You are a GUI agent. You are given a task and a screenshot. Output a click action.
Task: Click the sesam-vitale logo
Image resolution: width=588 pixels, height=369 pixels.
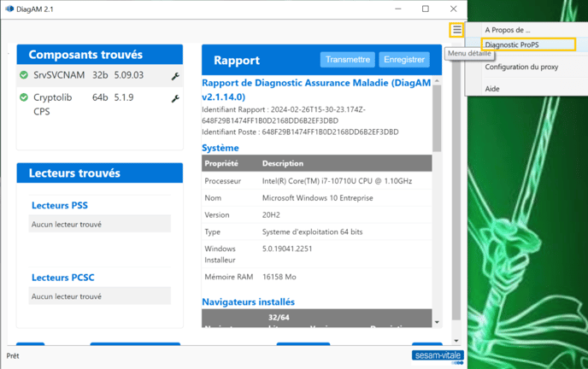[x=438, y=355]
